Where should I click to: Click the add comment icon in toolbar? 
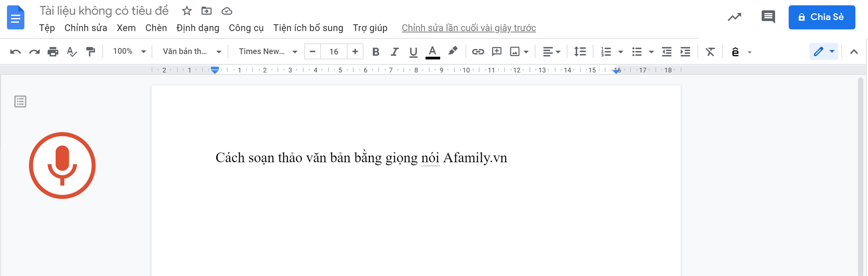tap(496, 52)
